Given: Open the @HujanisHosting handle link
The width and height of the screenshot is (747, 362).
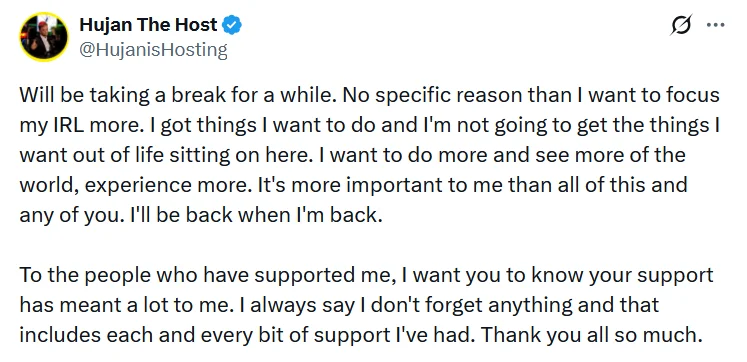Looking at the screenshot, I should [x=153, y=50].
